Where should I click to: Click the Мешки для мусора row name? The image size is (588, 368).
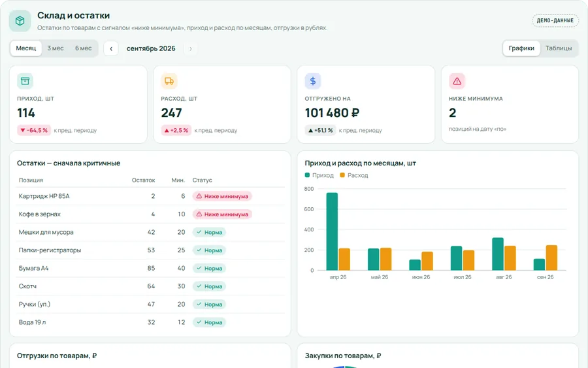46,232
